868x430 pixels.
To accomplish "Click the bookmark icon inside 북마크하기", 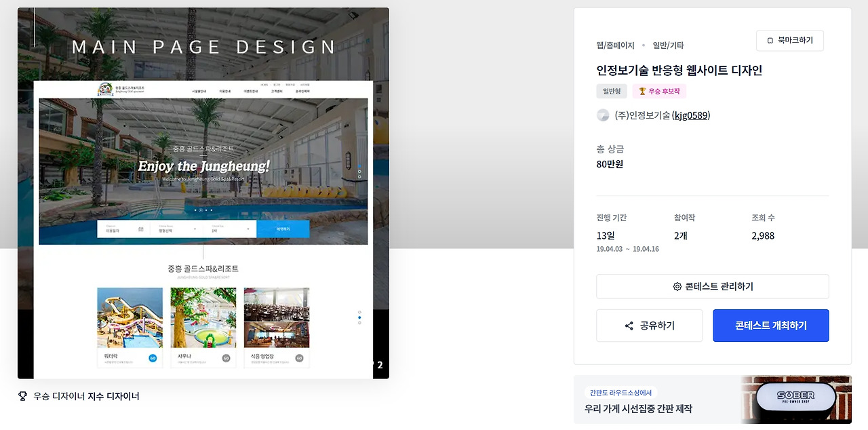I will (770, 41).
